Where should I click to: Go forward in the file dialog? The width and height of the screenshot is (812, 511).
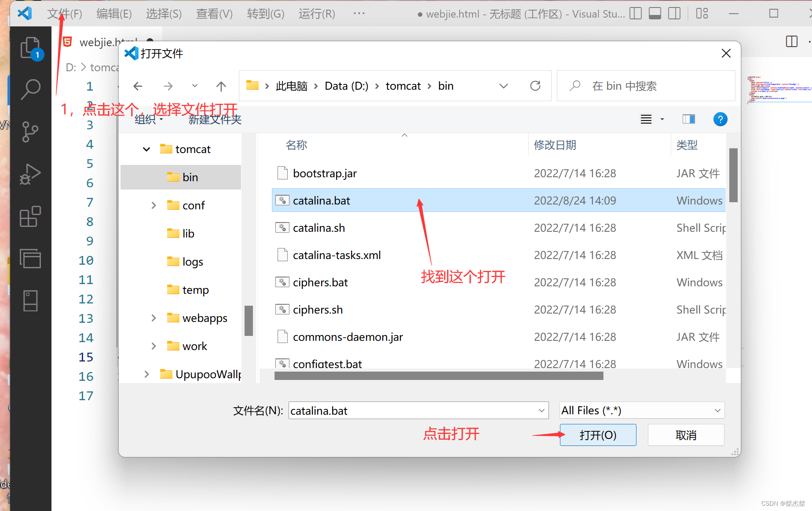click(x=168, y=86)
